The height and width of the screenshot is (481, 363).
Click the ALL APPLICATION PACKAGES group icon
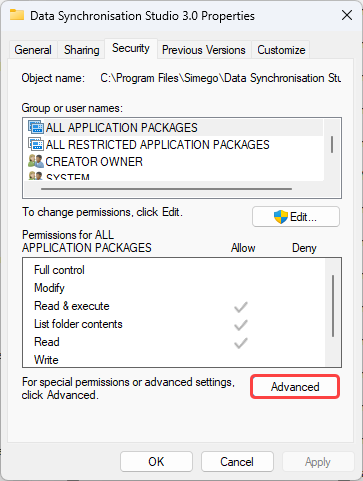(x=36, y=127)
